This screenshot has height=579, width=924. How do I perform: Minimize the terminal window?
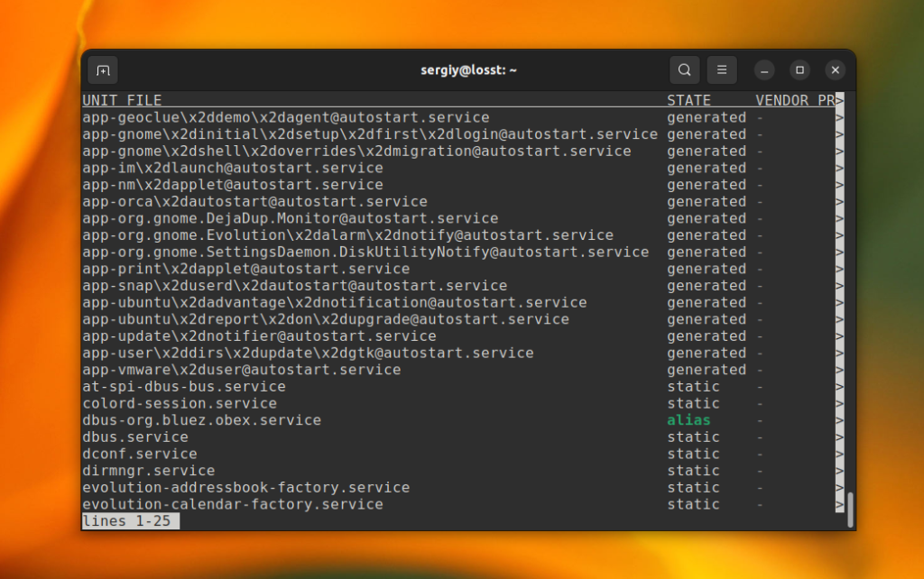(x=764, y=70)
